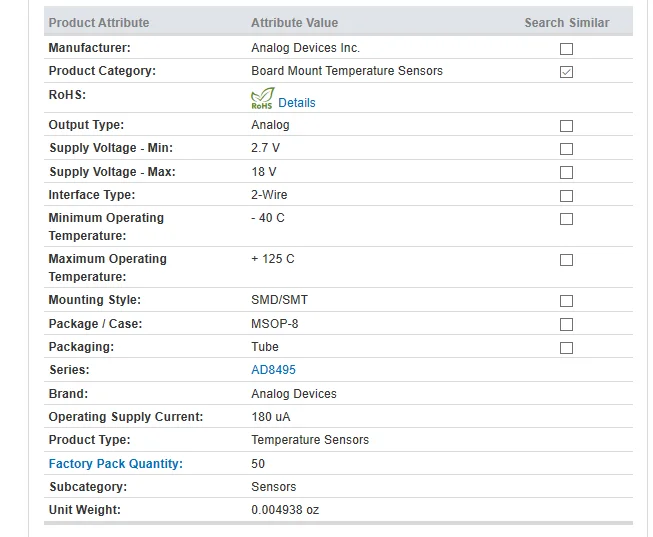Tick the Mounting Style SMD/SMT checkbox
This screenshot has width=653, height=537.
pos(566,301)
